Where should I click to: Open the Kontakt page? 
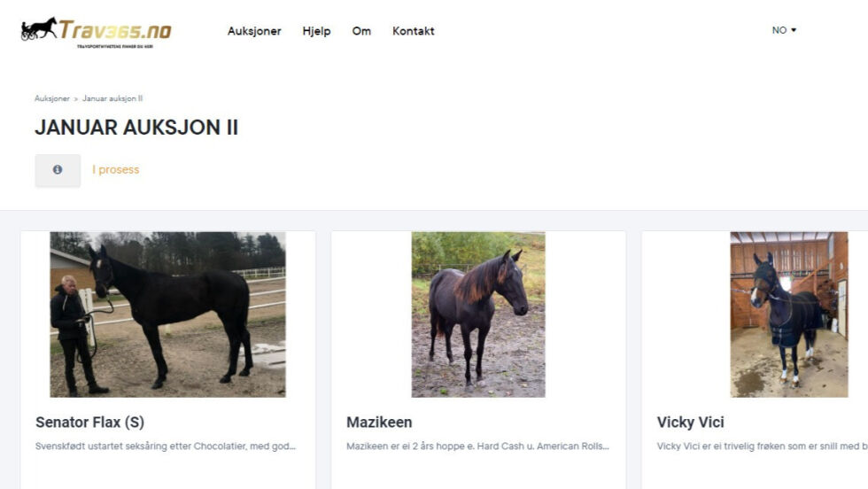[413, 31]
